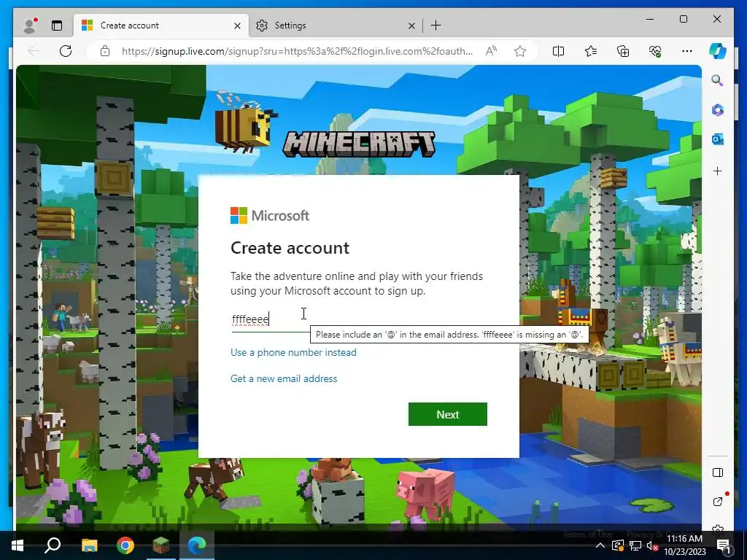The width and height of the screenshot is (747, 560).
Task: Open Collections panel
Action: 623,51
